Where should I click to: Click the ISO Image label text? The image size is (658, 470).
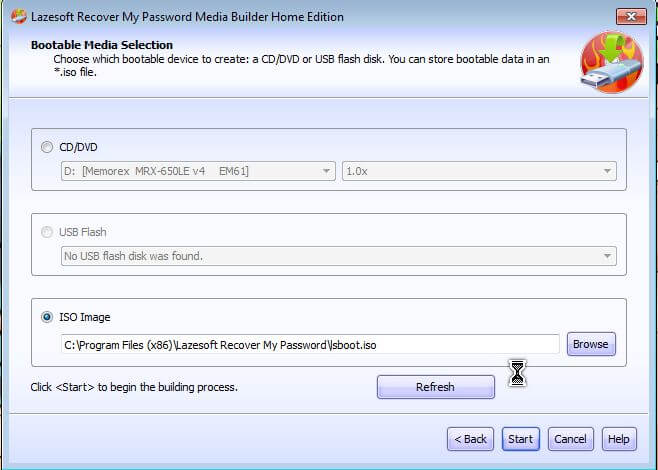pos(85,317)
